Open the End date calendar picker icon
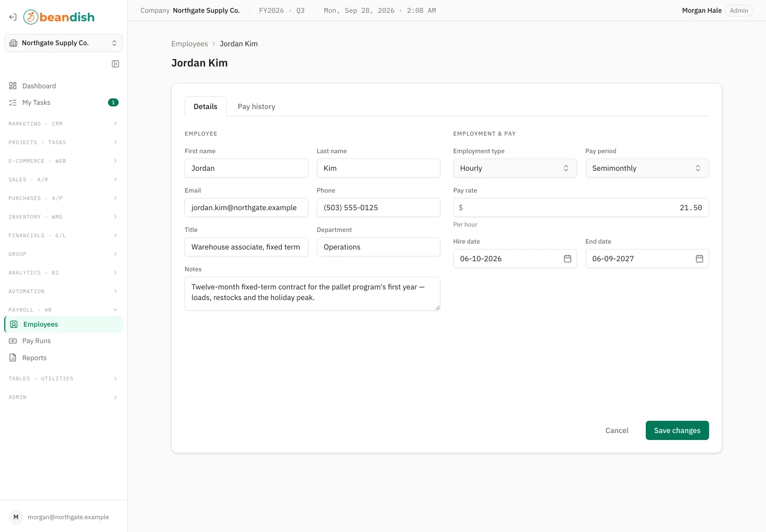This screenshot has height=532, width=766. click(x=700, y=259)
